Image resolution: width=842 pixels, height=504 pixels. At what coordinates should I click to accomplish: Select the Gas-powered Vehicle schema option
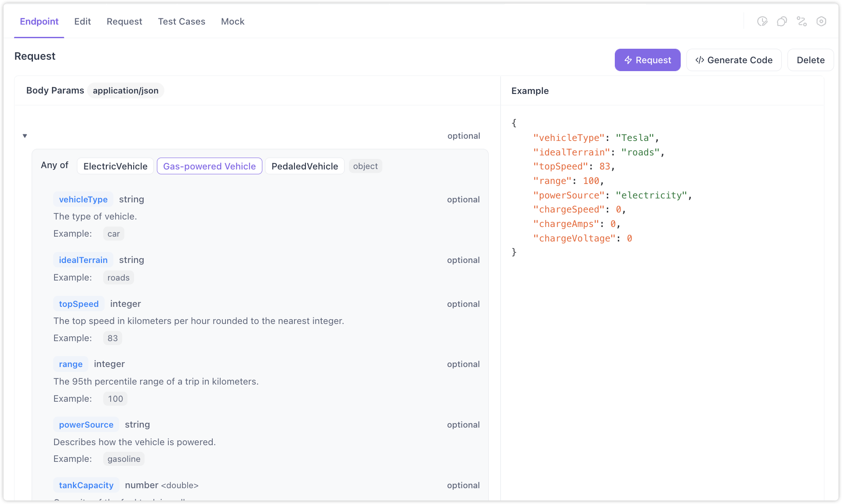coord(209,166)
